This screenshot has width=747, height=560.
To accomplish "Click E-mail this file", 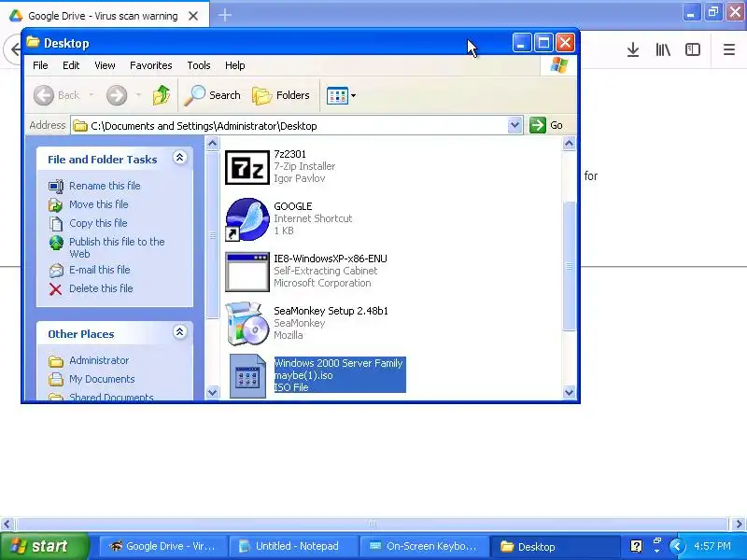I will (x=100, y=270).
